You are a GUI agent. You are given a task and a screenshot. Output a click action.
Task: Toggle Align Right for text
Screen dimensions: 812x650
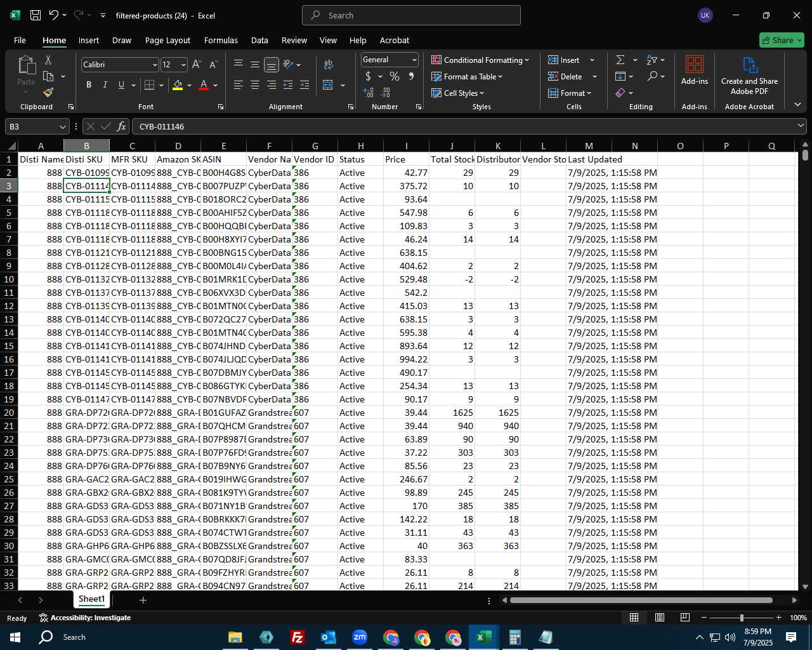tap(272, 84)
